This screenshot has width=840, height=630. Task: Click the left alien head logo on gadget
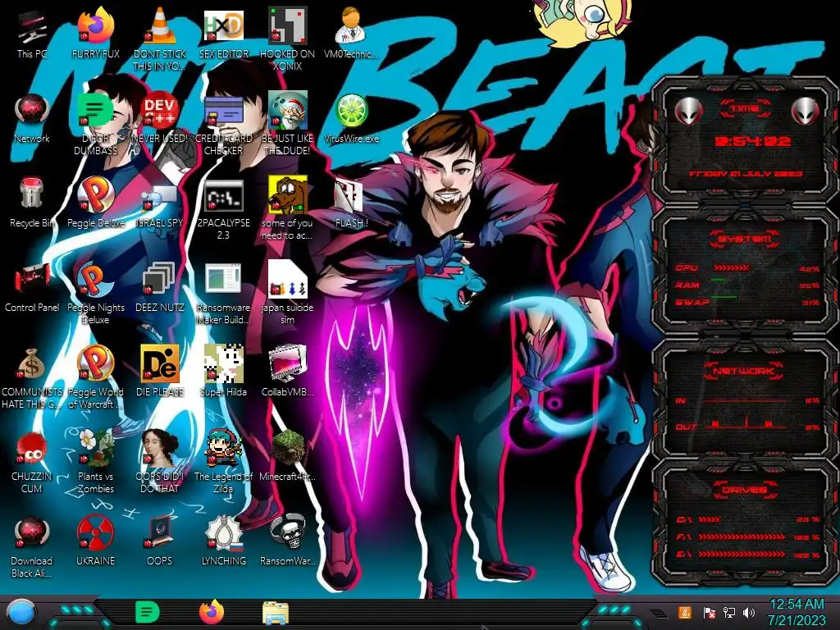688,111
